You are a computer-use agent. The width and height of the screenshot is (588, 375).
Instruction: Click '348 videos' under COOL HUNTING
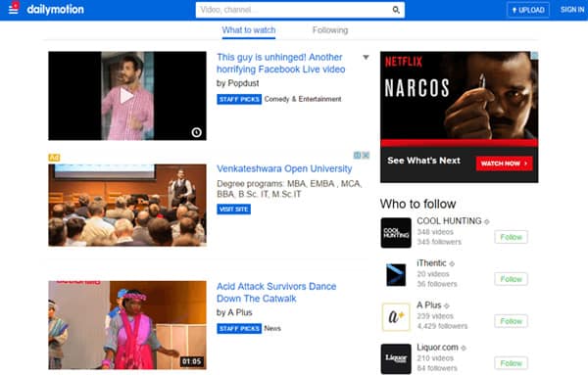pyautogui.click(x=435, y=232)
